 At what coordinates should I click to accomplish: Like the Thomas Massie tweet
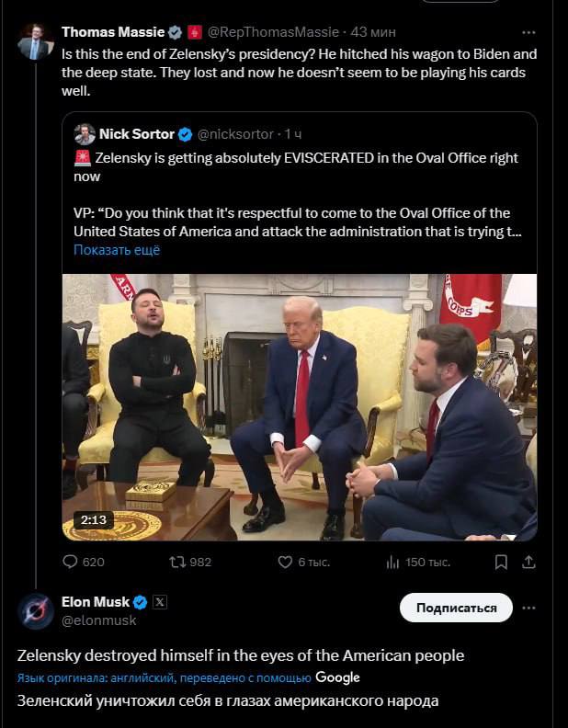(285, 562)
